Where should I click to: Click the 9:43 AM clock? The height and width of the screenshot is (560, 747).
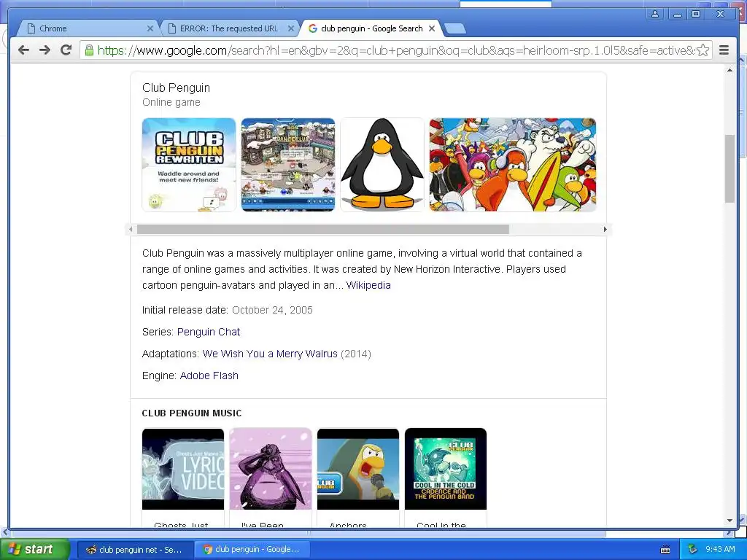click(x=720, y=550)
